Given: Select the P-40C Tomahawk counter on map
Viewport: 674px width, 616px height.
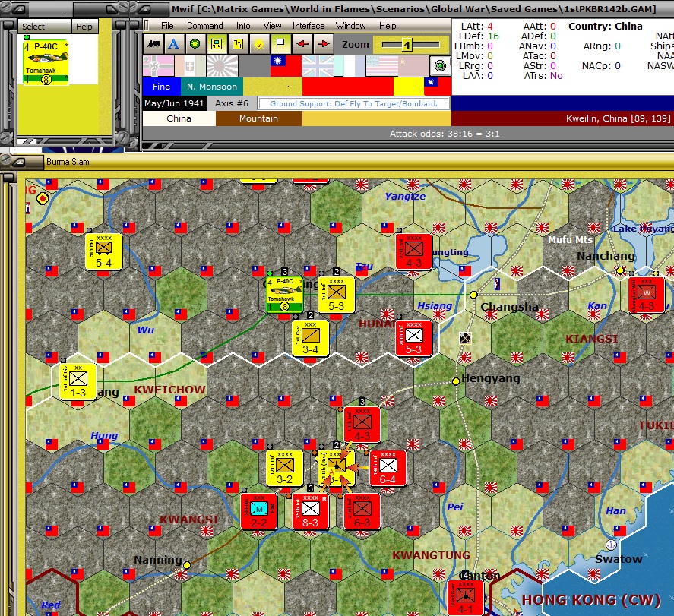Looking at the screenshot, I should (x=284, y=294).
